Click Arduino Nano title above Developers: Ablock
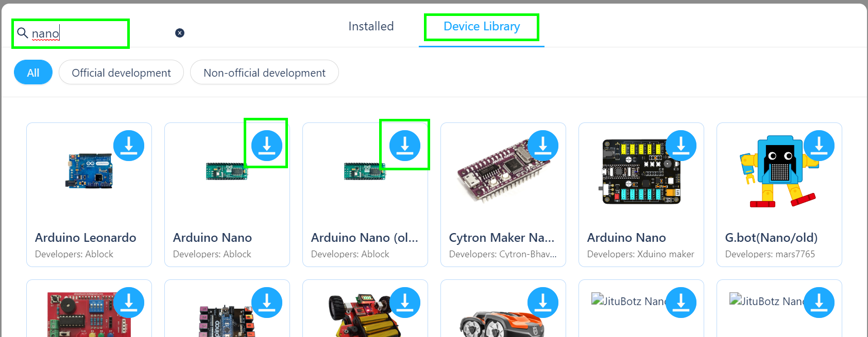Screen dimensions: 868x337 212,238
